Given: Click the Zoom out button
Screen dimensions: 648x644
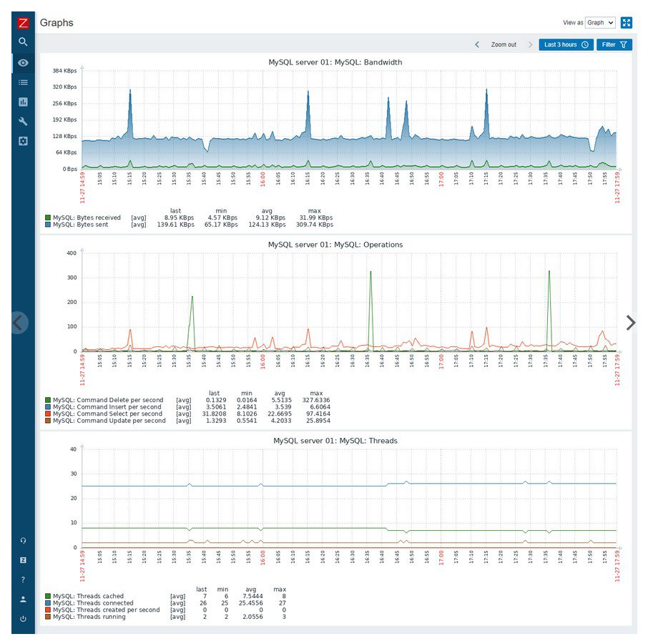Looking at the screenshot, I should click(504, 44).
